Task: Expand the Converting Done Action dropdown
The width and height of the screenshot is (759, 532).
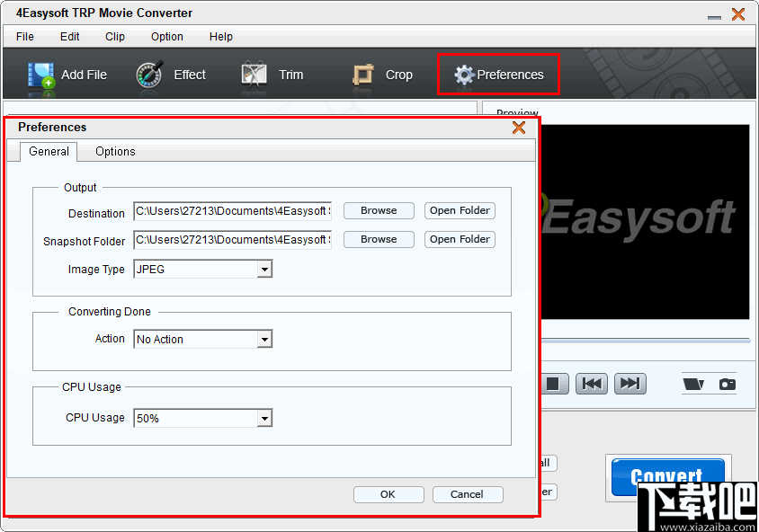Action: pos(263,339)
